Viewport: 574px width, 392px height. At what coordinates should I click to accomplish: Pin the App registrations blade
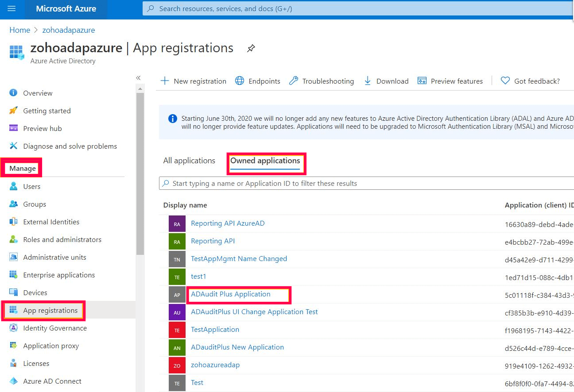point(251,48)
